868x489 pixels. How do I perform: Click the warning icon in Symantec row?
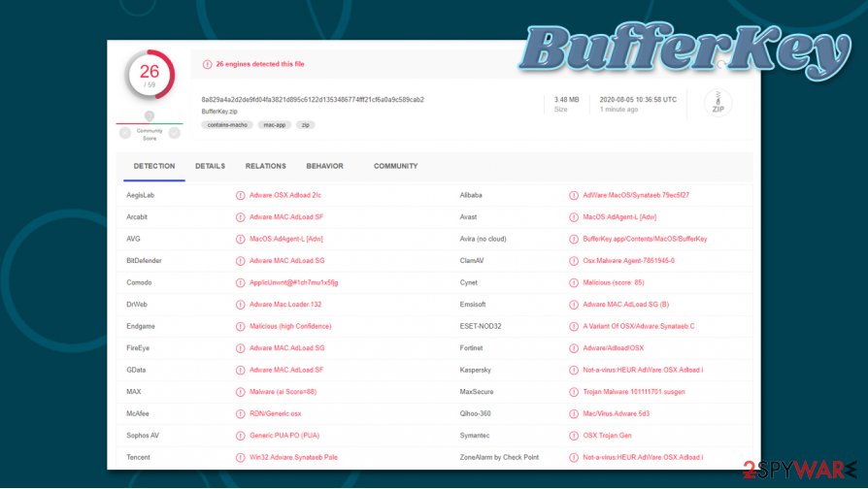click(x=574, y=436)
